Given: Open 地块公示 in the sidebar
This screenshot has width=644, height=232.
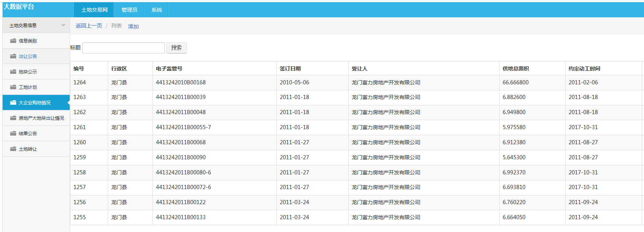Looking at the screenshot, I should (36, 72).
